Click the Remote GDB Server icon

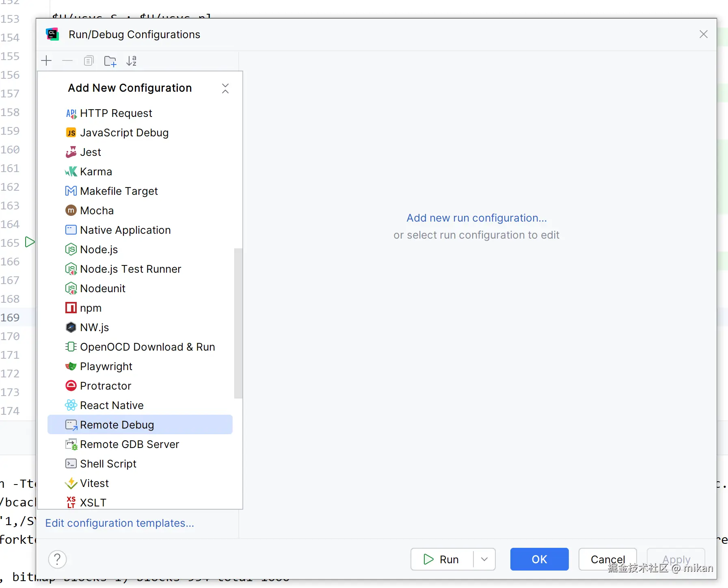pyautogui.click(x=71, y=444)
